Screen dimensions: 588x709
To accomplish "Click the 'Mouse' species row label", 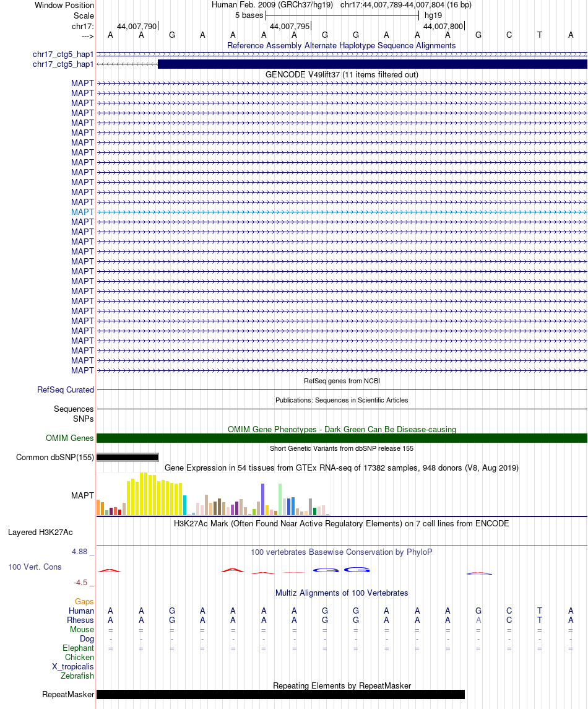I will pyautogui.click(x=82, y=629).
